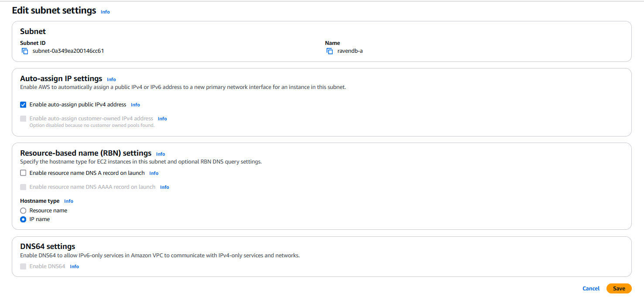Open Info for customer-owned IPv4 address option

point(162,119)
